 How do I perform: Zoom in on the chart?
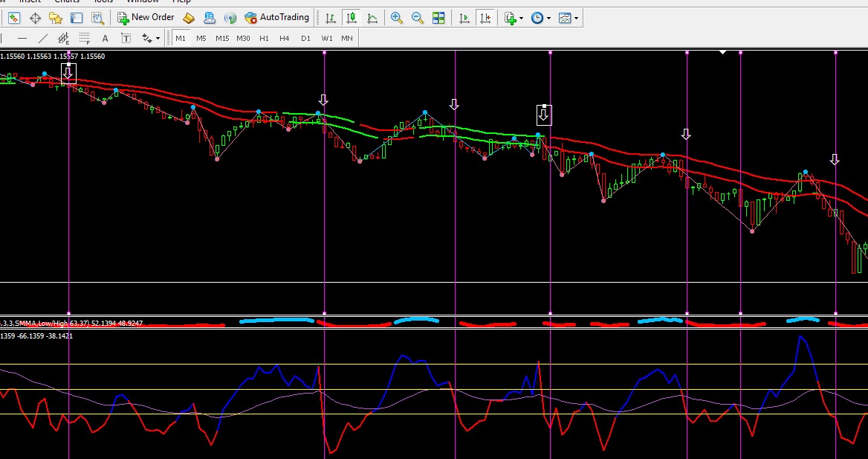point(397,18)
